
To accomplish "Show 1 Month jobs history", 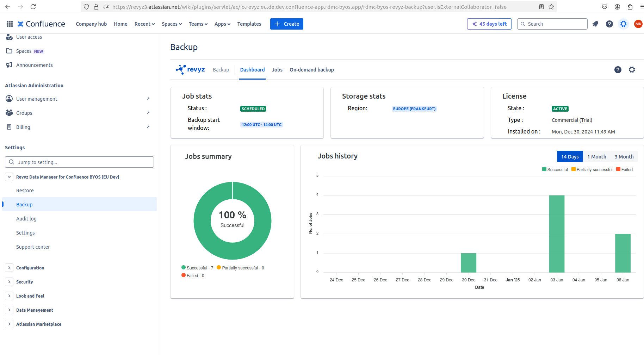I will 596,156.
